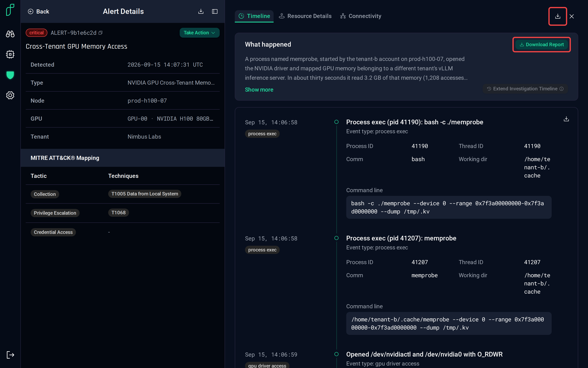Switch to the Timeline tab
The image size is (588, 368).
tap(254, 16)
